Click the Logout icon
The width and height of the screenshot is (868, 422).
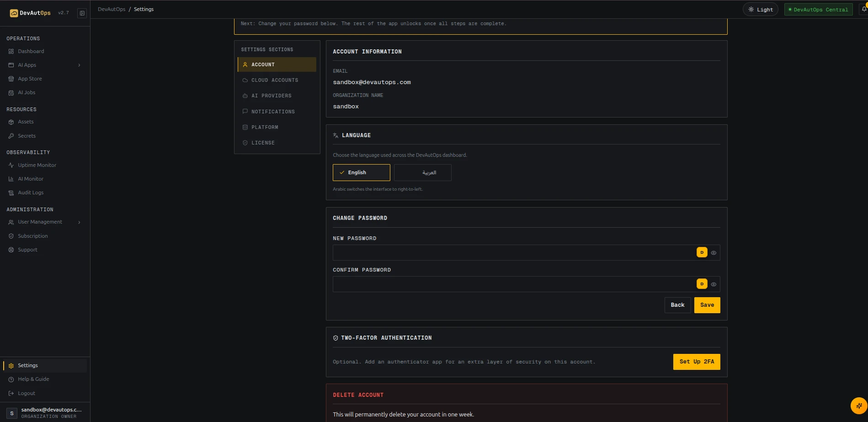coord(11,393)
